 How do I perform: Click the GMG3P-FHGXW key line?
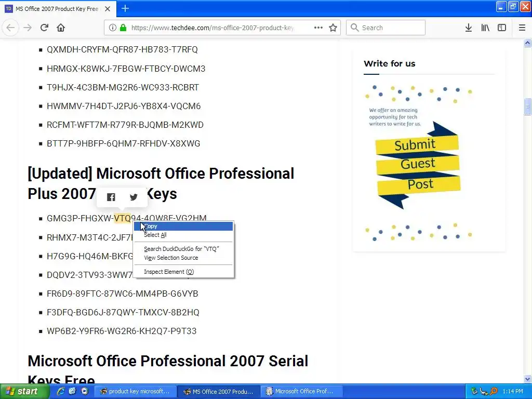coord(127,218)
